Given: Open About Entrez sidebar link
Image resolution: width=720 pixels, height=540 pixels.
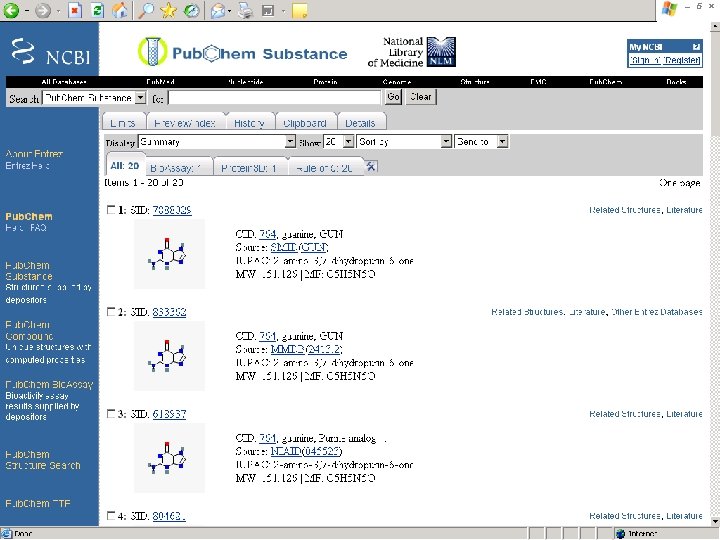Looking at the screenshot, I should [34, 153].
